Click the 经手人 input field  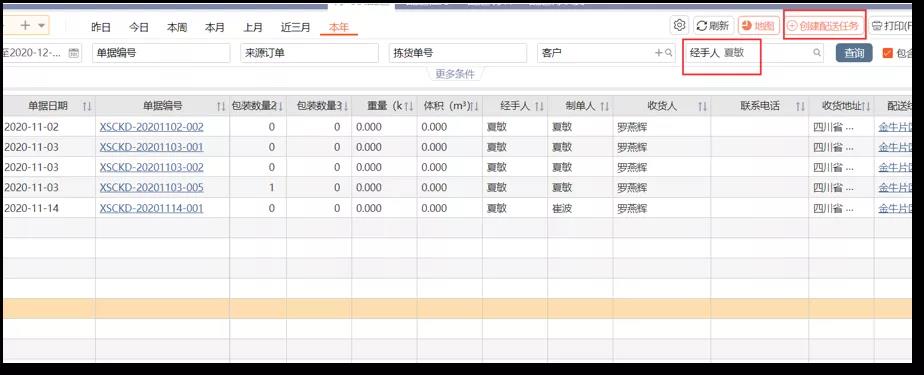[755, 52]
